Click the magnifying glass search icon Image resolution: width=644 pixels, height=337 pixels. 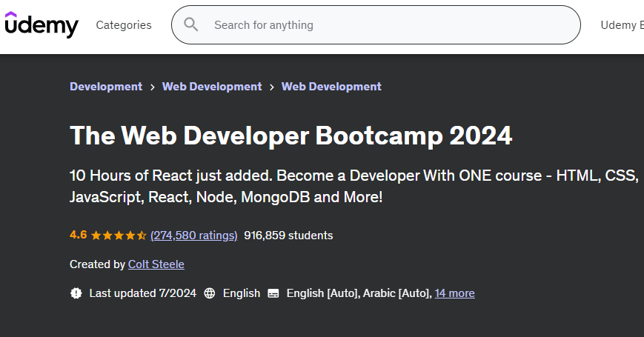pos(191,24)
